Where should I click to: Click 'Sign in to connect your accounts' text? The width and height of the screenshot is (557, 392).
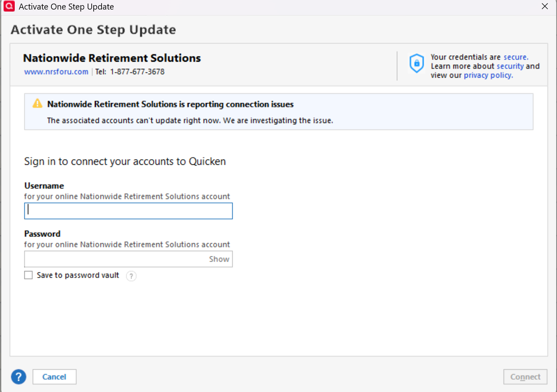coord(125,161)
